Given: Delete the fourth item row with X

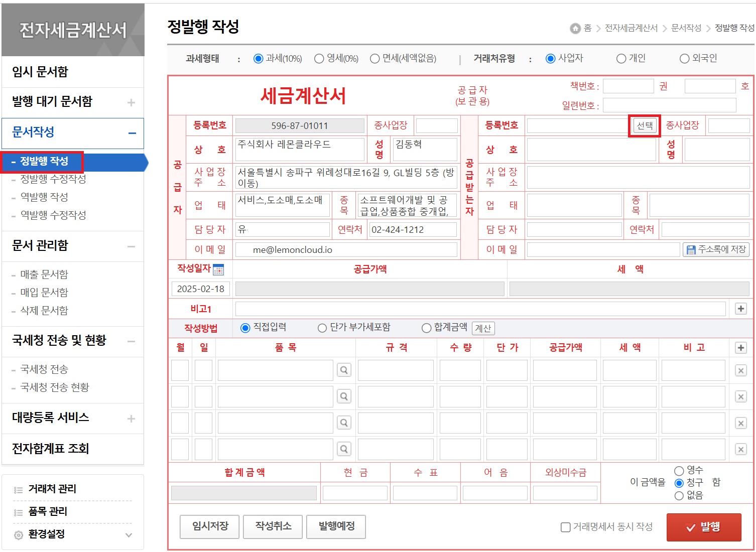Looking at the screenshot, I should pyautogui.click(x=741, y=449).
